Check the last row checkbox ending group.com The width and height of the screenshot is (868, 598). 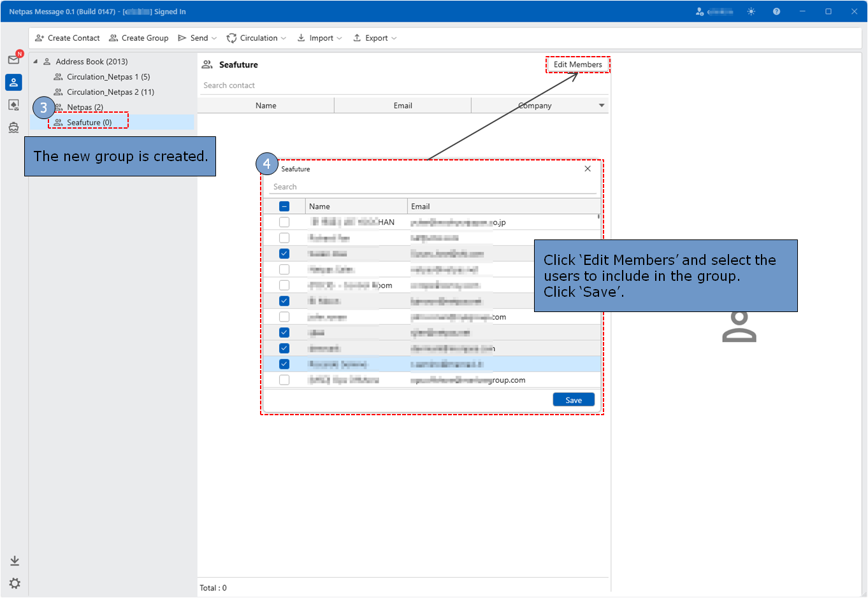click(284, 380)
